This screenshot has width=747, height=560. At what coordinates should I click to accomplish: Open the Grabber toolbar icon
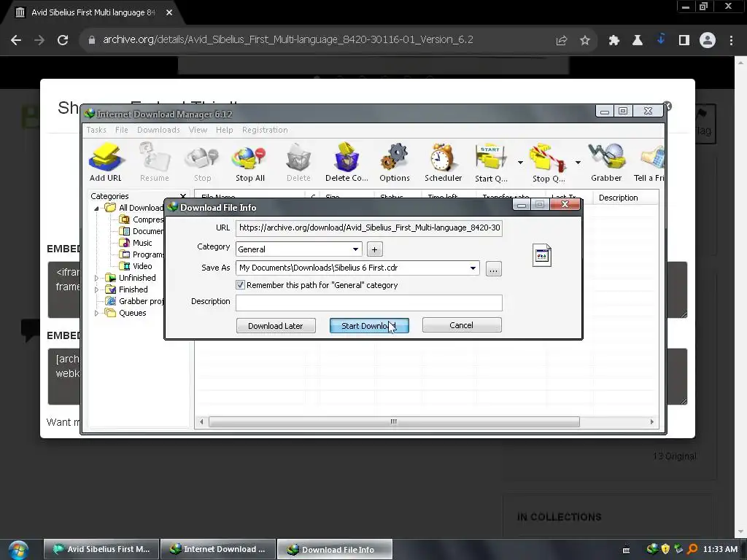pyautogui.click(x=606, y=163)
